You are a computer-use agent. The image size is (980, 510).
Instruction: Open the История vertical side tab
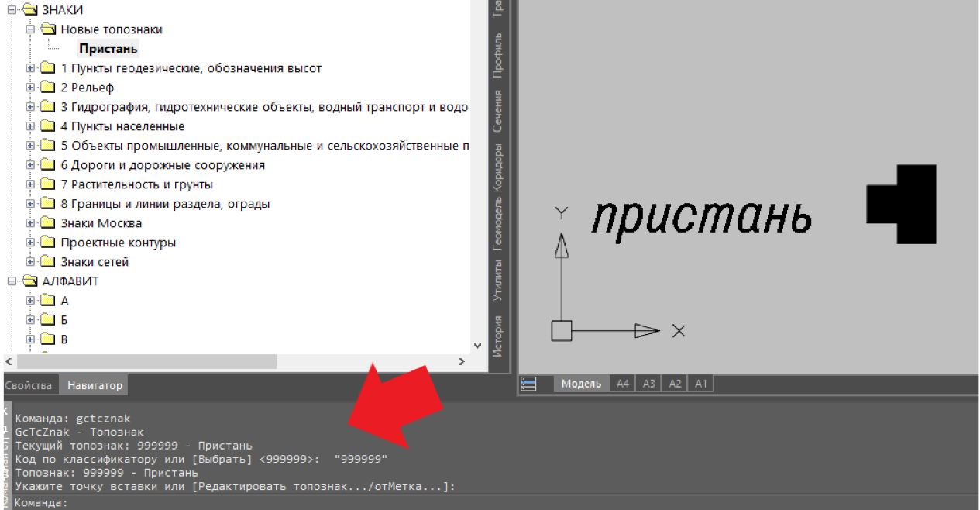tap(498, 336)
